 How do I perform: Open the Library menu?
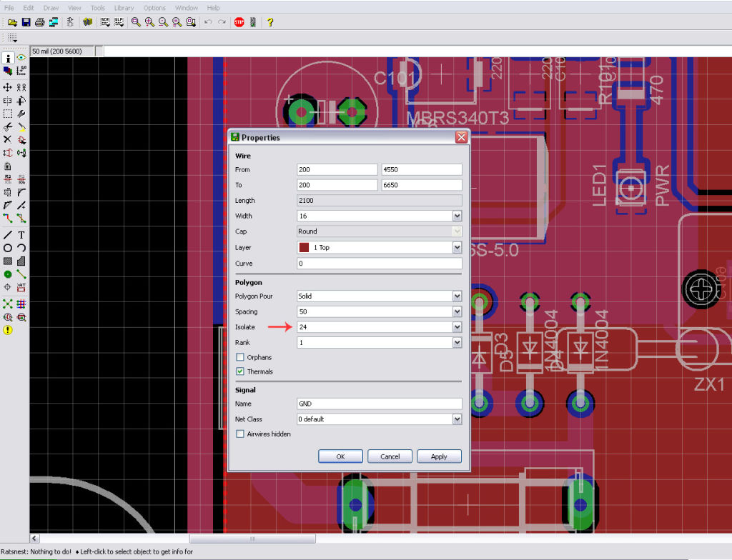click(124, 8)
